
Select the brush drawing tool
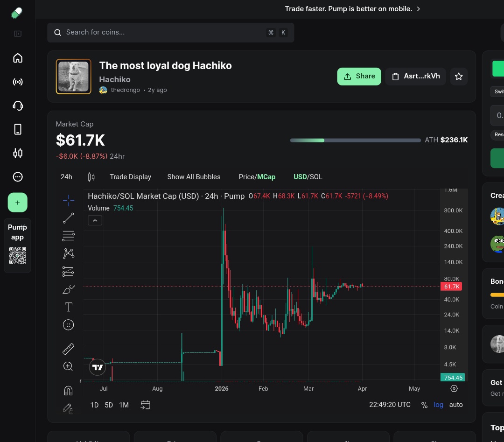tap(69, 289)
